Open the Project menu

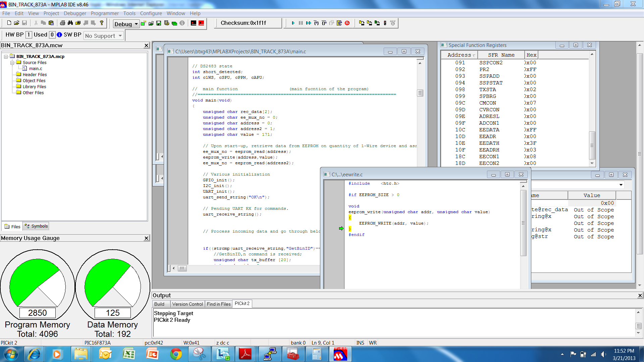(x=51, y=13)
